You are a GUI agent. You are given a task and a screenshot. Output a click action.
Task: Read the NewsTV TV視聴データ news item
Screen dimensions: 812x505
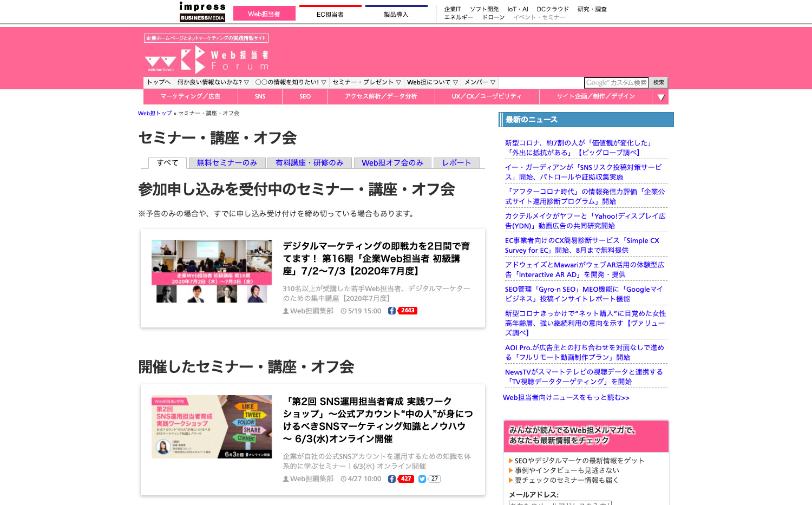point(584,377)
